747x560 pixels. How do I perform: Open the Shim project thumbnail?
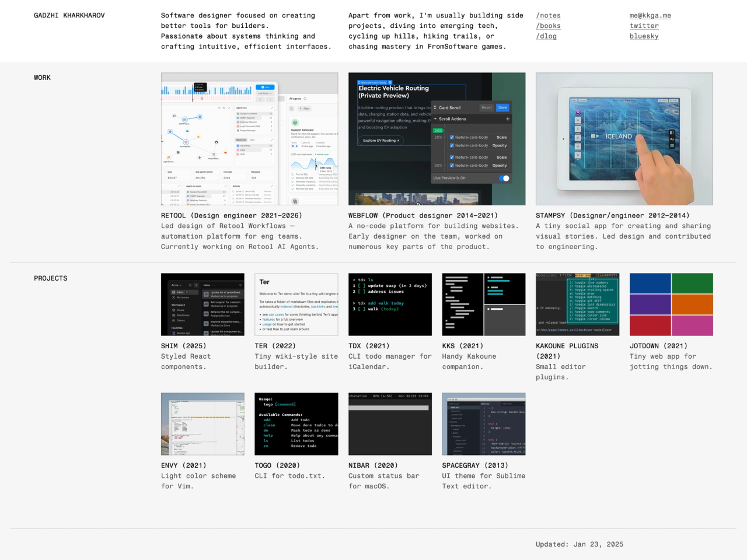coord(203,304)
